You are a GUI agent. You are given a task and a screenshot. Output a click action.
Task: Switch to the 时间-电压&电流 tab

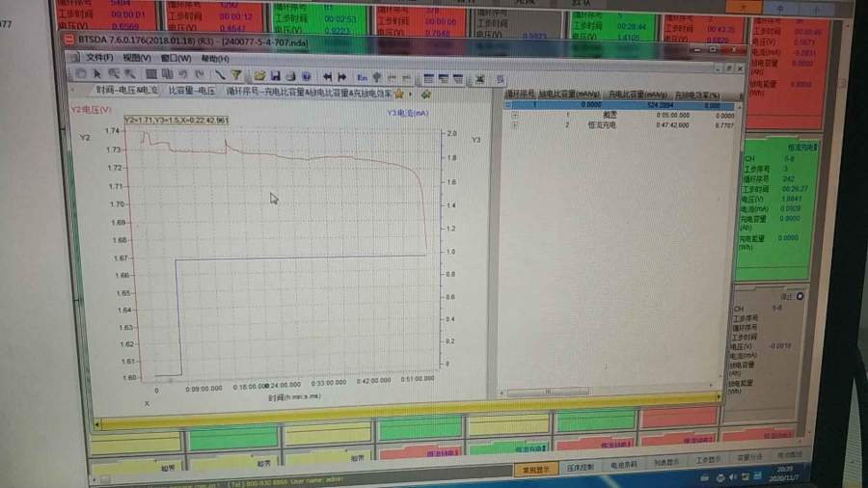click(x=124, y=93)
